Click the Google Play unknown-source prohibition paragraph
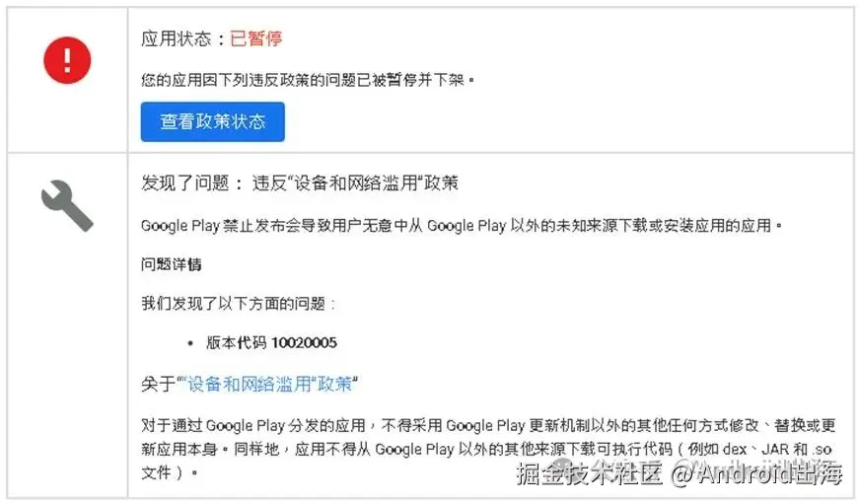This screenshot has width=859, height=504. point(462,226)
